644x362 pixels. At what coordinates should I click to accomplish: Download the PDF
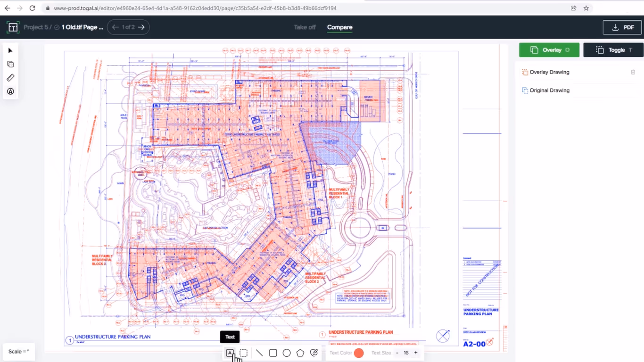[x=622, y=27]
